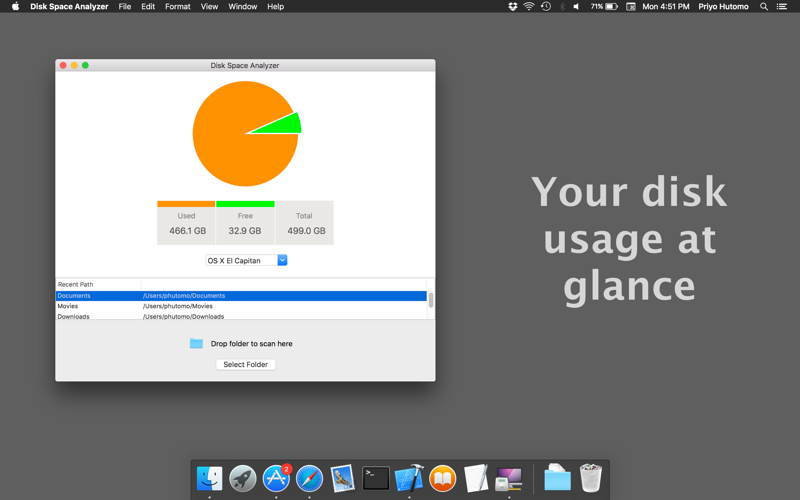Image resolution: width=800 pixels, height=500 pixels.
Task: Open the Time Machine status icon
Action: coord(546,7)
